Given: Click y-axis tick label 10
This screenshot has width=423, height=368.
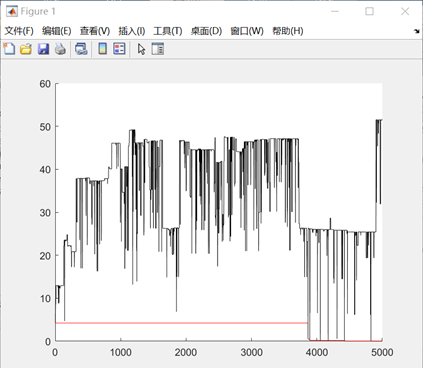Looking at the screenshot, I should click(45, 299).
